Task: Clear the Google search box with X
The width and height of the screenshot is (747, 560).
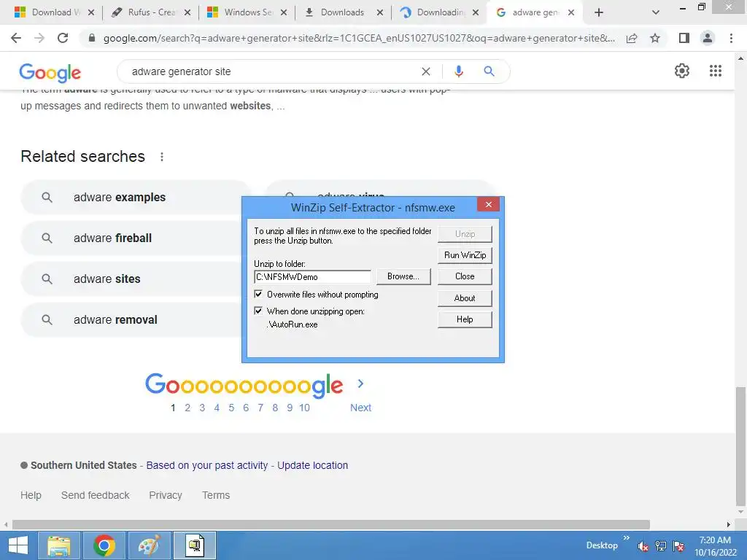Action: point(426,71)
